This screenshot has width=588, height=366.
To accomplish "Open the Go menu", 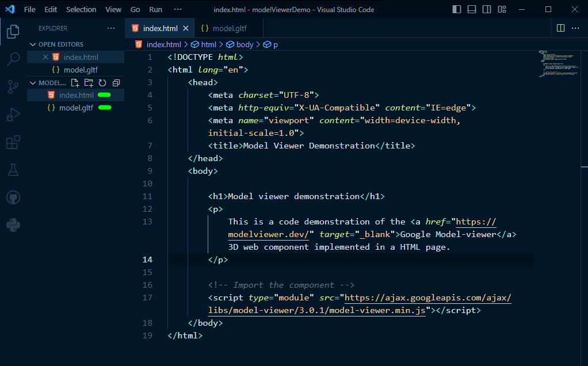I will 135,9.
